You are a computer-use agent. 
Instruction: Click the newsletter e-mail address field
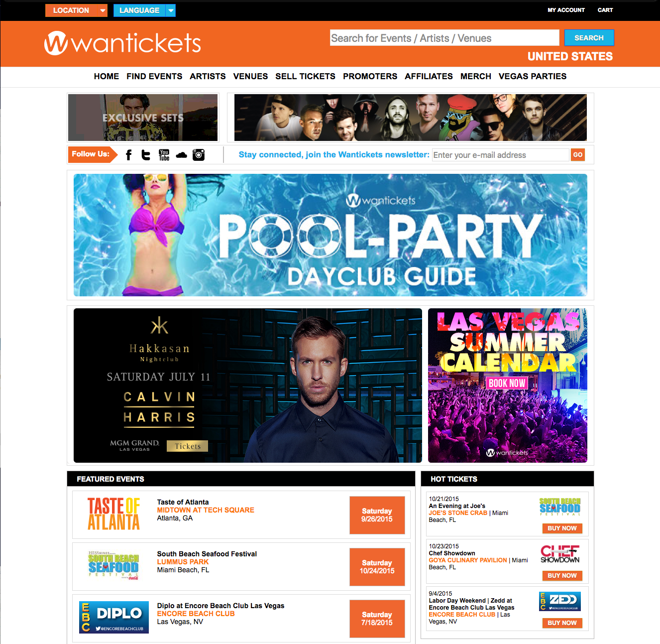click(x=500, y=155)
